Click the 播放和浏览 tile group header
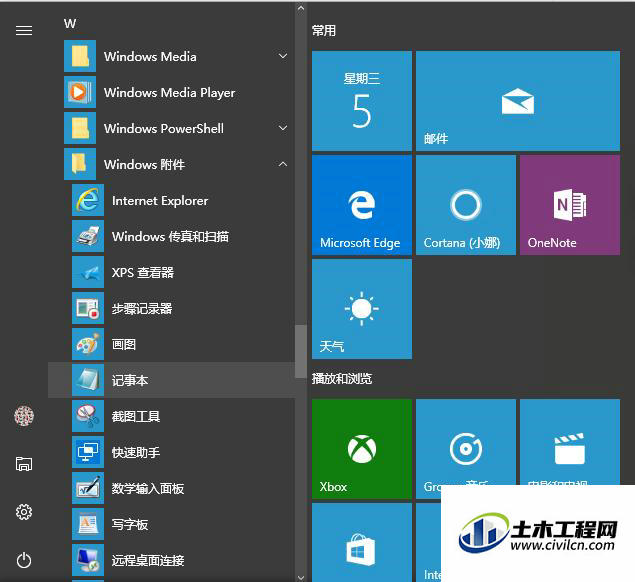 [x=342, y=379]
